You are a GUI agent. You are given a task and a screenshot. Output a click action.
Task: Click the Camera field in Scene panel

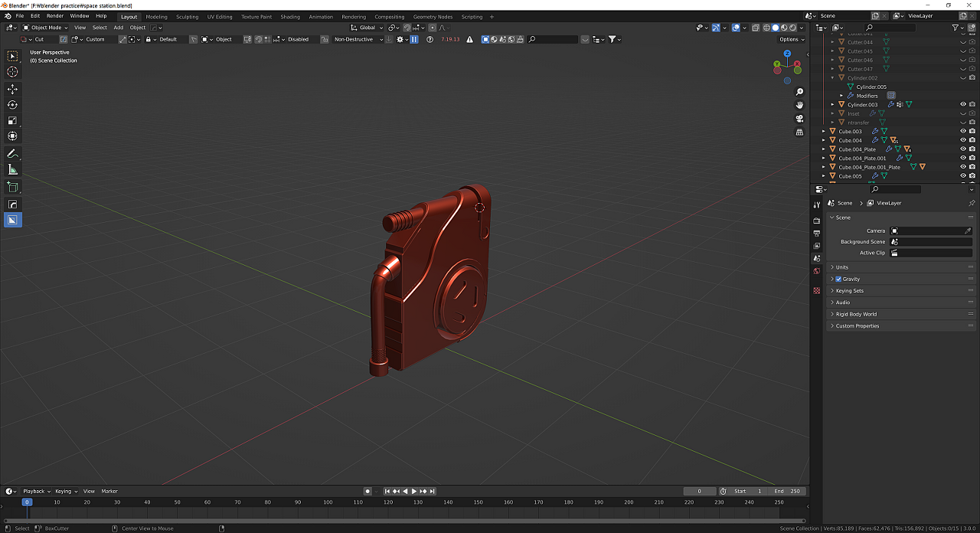931,231
